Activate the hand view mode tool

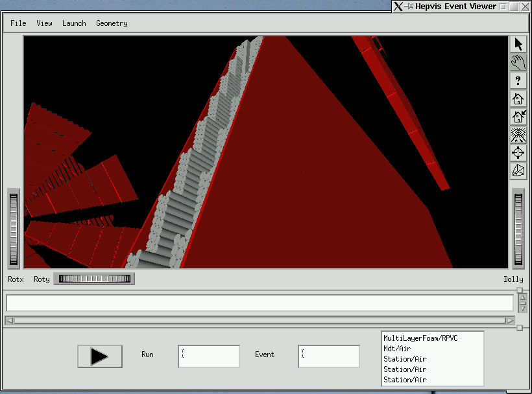pyautogui.click(x=518, y=62)
